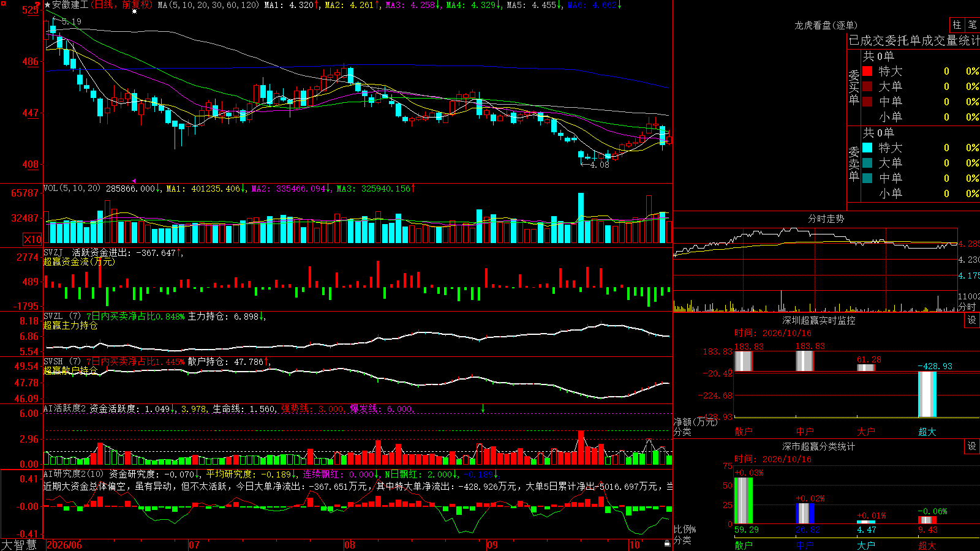Open 设 settings for 深市超赢分类统计

click(x=972, y=446)
